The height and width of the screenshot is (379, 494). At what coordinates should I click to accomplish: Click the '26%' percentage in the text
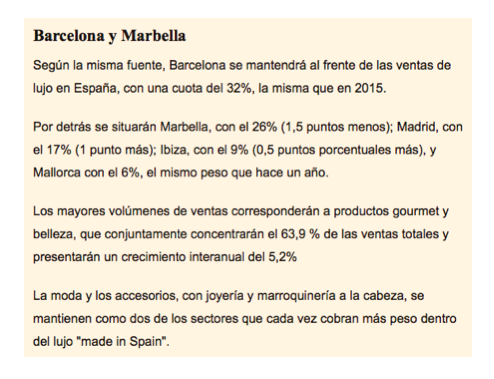pyautogui.click(x=264, y=127)
